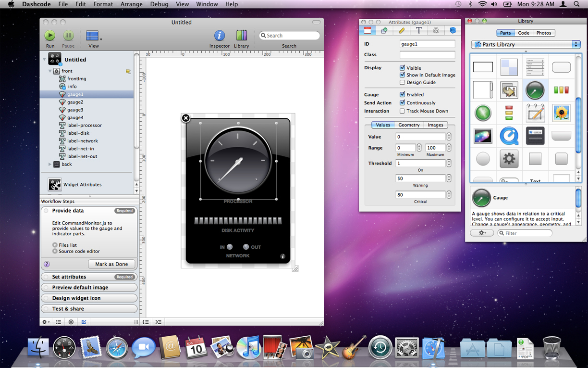Expand the Set attributes workflow step
The image size is (588, 368).
click(89, 277)
